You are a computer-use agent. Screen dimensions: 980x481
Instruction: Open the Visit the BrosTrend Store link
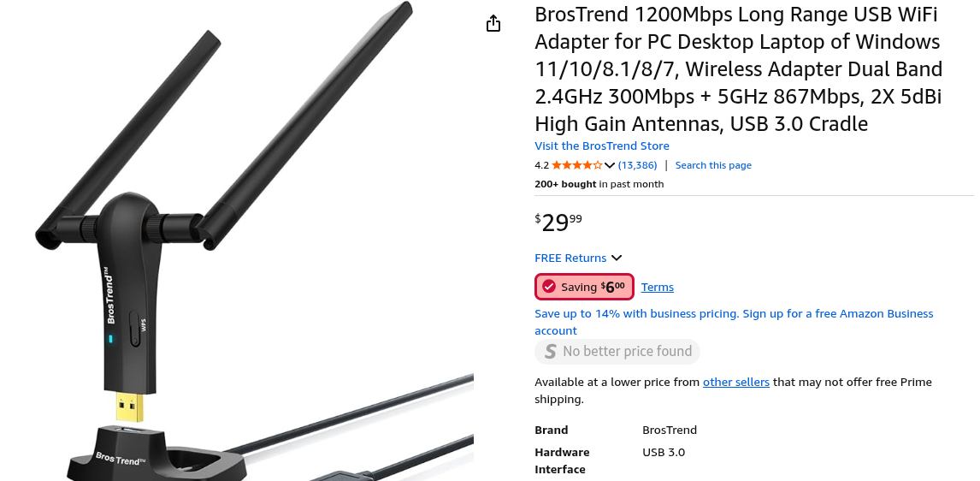pyautogui.click(x=601, y=145)
